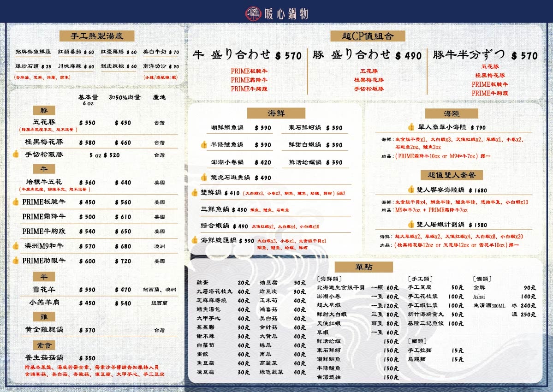Screen dimensions: 553x392
Task: Click the 鮮甜白蝦鍋 seafood pot
Action: pos(315,144)
